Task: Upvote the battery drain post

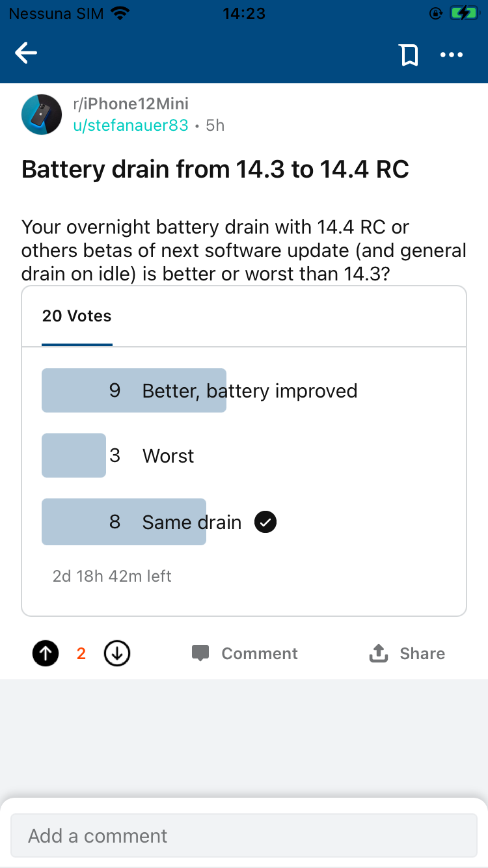Action: tap(46, 653)
